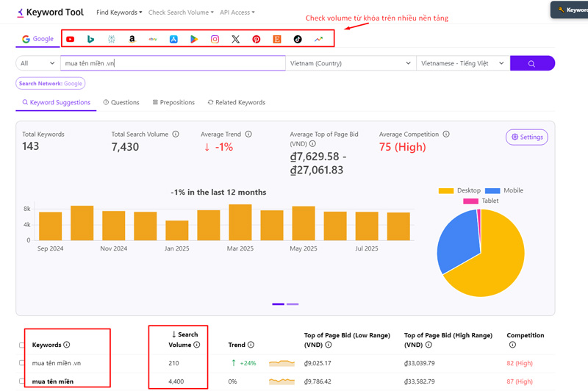Open the 'All' search filter dropdown
Viewport: 588px width, 391px height.
pyautogui.click(x=37, y=64)
